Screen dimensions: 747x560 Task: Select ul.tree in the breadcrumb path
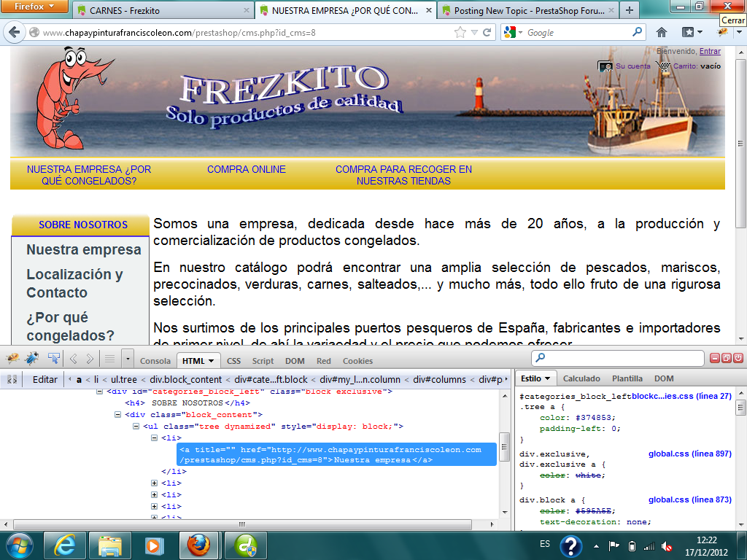coord(123,379)
